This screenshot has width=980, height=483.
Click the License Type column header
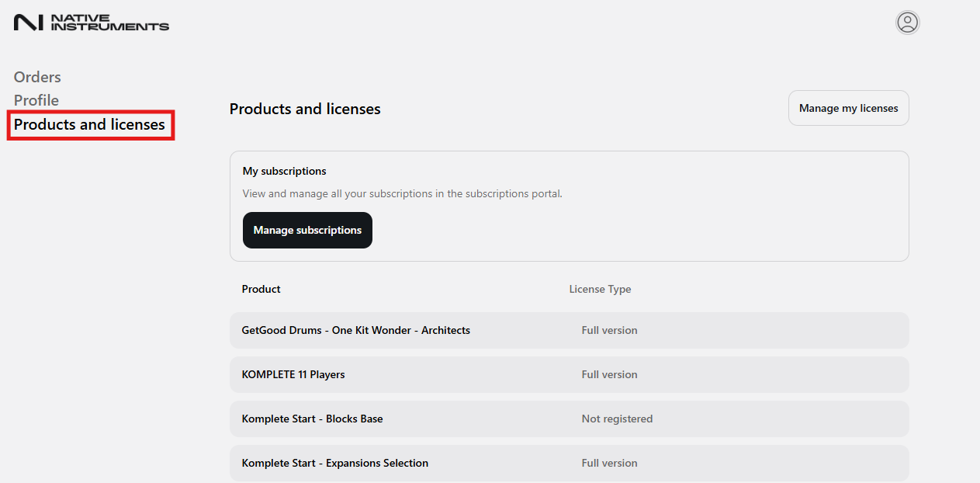(600, 289)
